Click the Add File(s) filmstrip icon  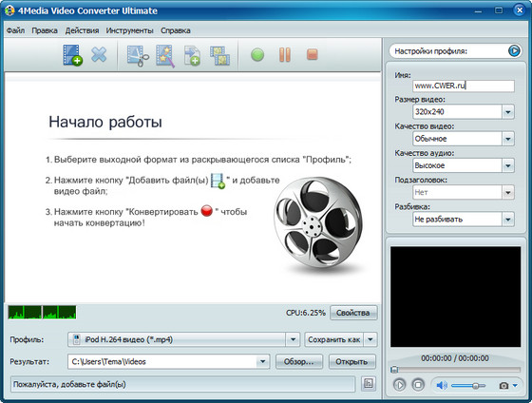point(72,55)
